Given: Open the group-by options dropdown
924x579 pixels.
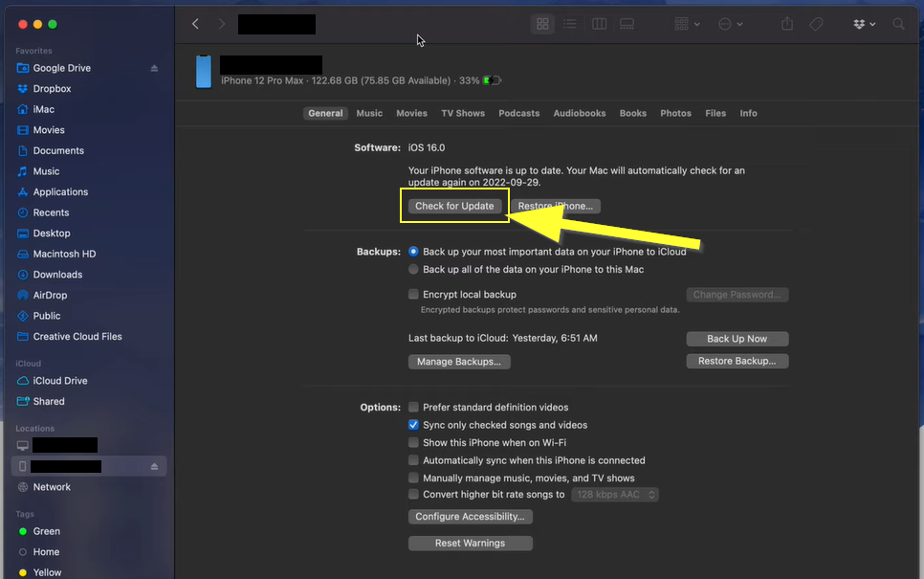Looking at the screenshot, I should pyautogui.click(x=687, y=24).
